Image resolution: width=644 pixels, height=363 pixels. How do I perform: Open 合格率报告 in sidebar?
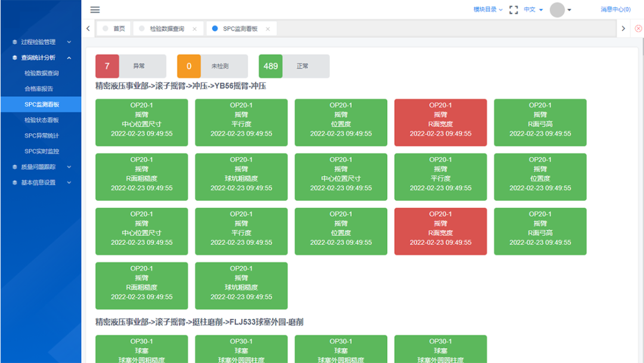pos(39,89)
